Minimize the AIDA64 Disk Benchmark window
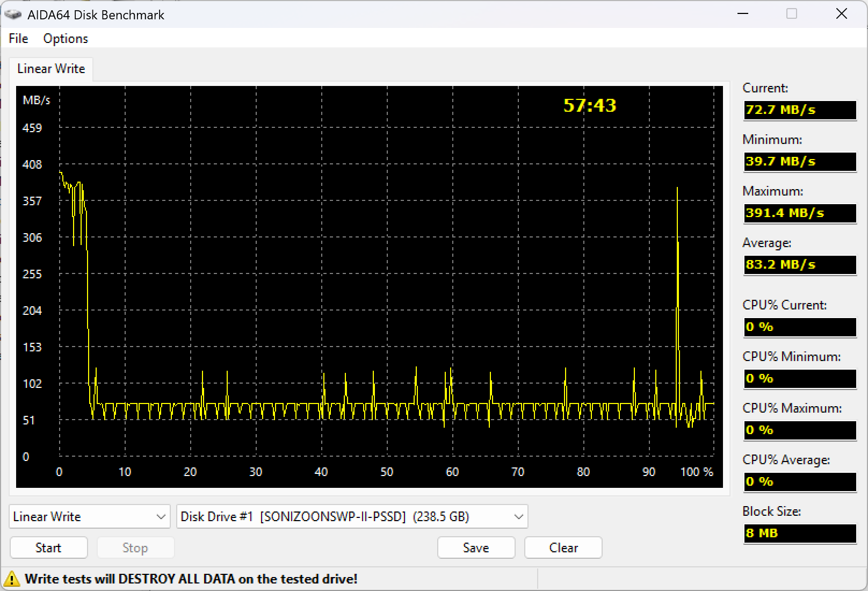The width and height of the screenshot is (868, 591). 743,14
